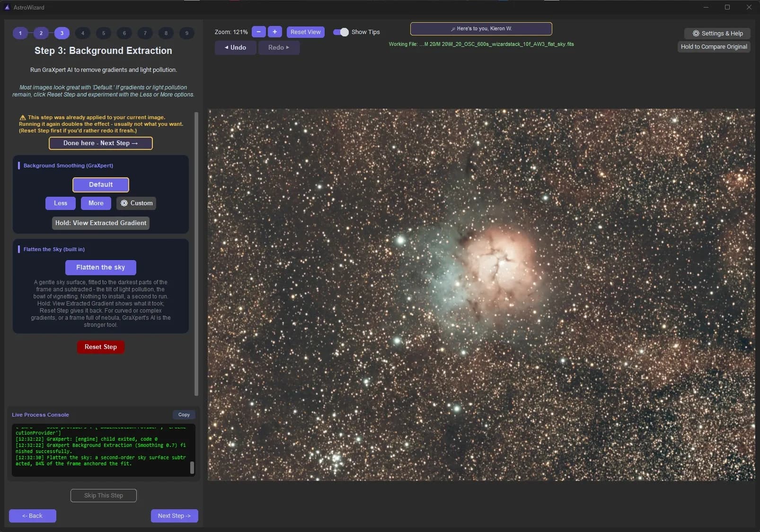The image size is (760, 532).
Task: Toggle the Show Tips switch
Action: pyautogui.click(x=341, y=32)
